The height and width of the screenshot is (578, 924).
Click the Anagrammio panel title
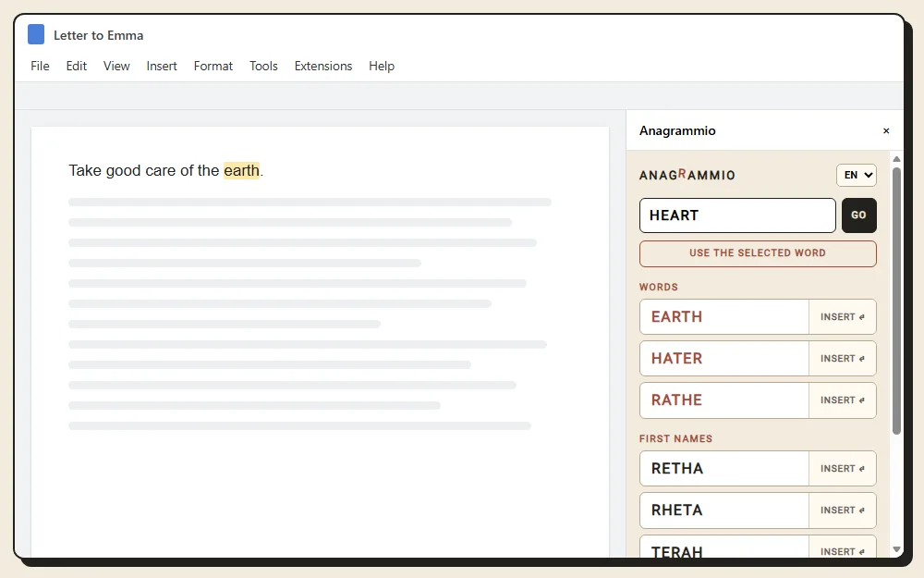pos(677,131)
